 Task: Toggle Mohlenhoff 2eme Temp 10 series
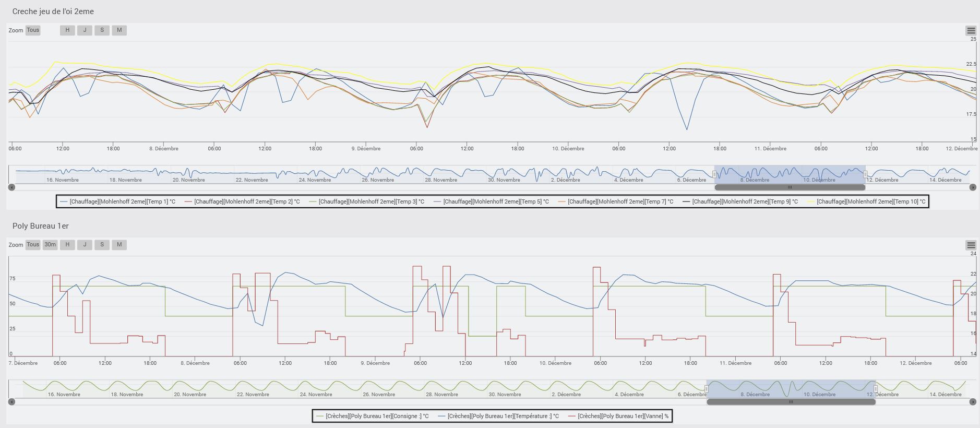click(x=867, y=201)
